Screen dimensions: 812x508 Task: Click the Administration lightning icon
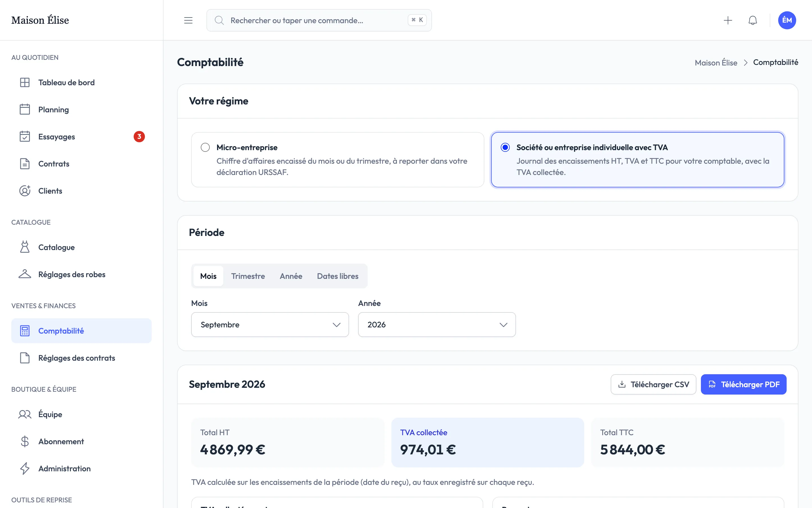(x=25, y=468)
